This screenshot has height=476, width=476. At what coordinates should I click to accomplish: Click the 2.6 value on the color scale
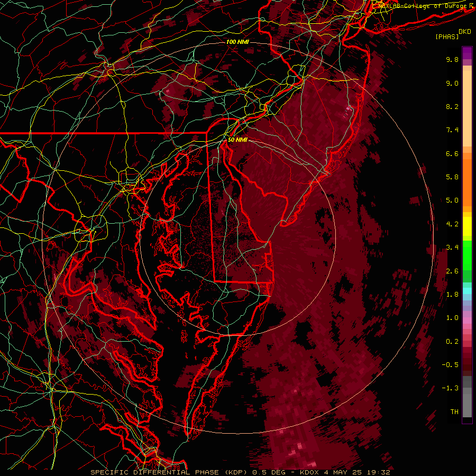click(x=452, y=271)
